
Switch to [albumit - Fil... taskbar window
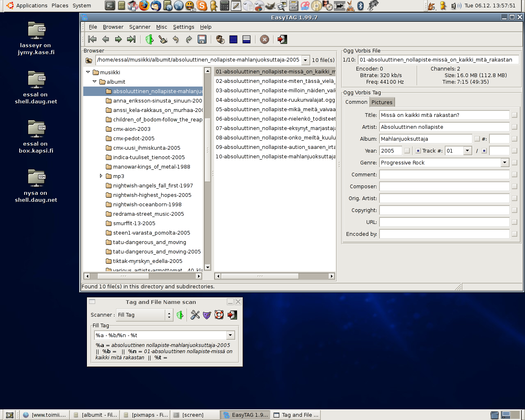[x=94, y=415]
